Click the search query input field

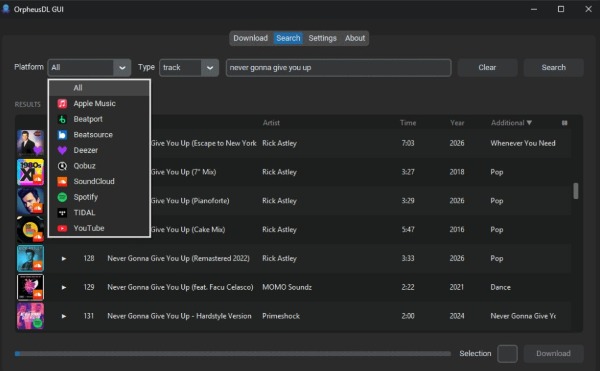(x=339, y=68)
